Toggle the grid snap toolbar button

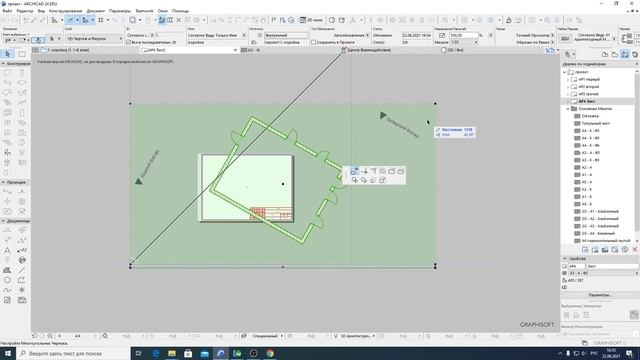pyautogui.click(x=101, y=20)
